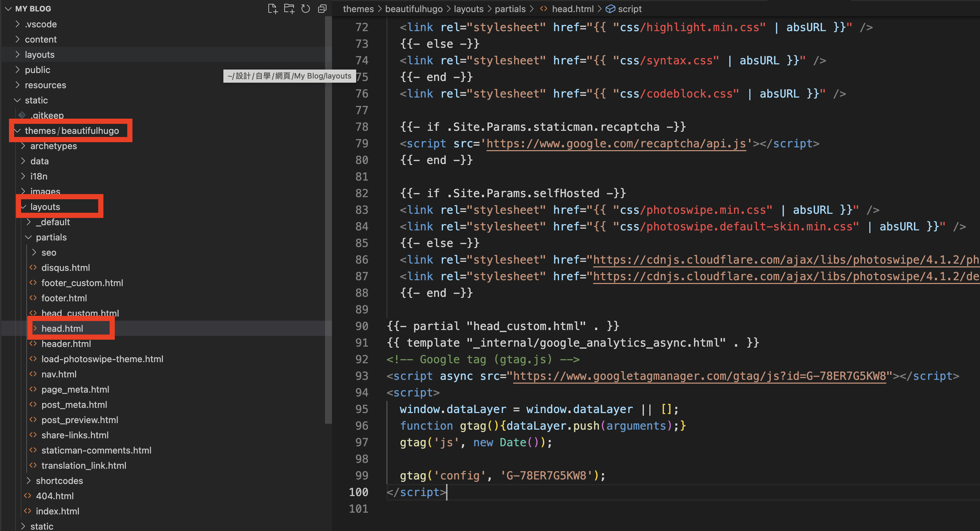The height and width of the screenshot is (531, 980).
Task: Open share-links.html by its file icon
Action: coord(33,435)
